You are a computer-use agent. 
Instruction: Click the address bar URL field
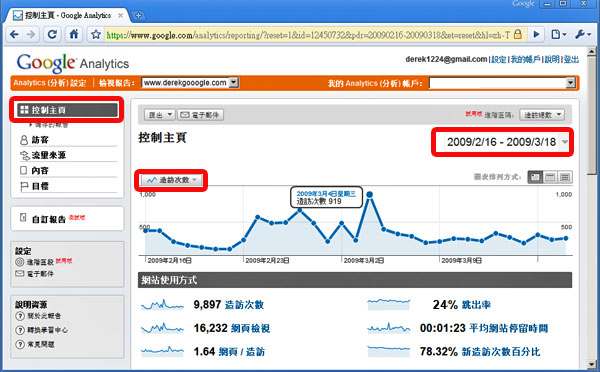pyautogui.click(x=308, y=35)
